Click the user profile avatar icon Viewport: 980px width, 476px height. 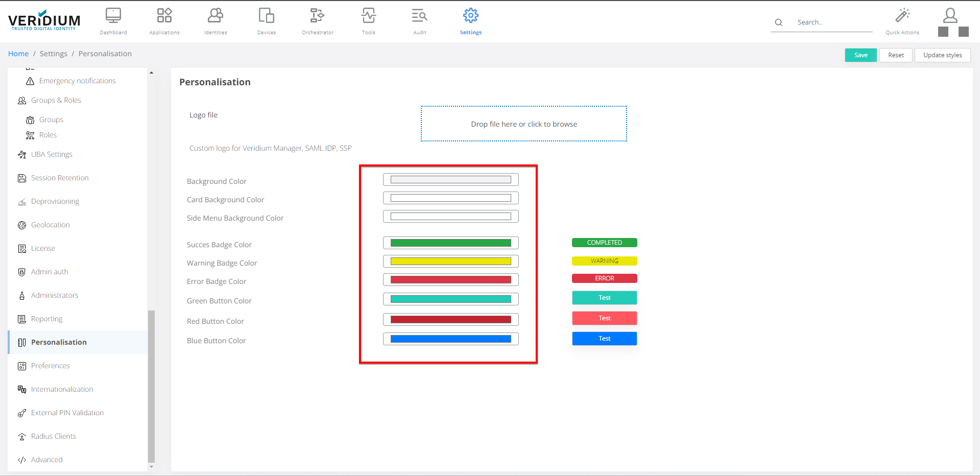coord(950,16)
